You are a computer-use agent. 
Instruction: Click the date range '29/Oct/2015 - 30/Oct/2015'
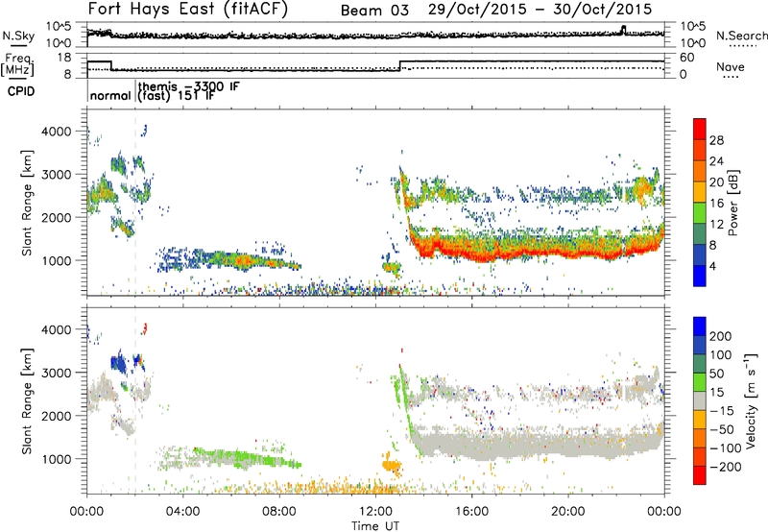(x=540, y=10)
